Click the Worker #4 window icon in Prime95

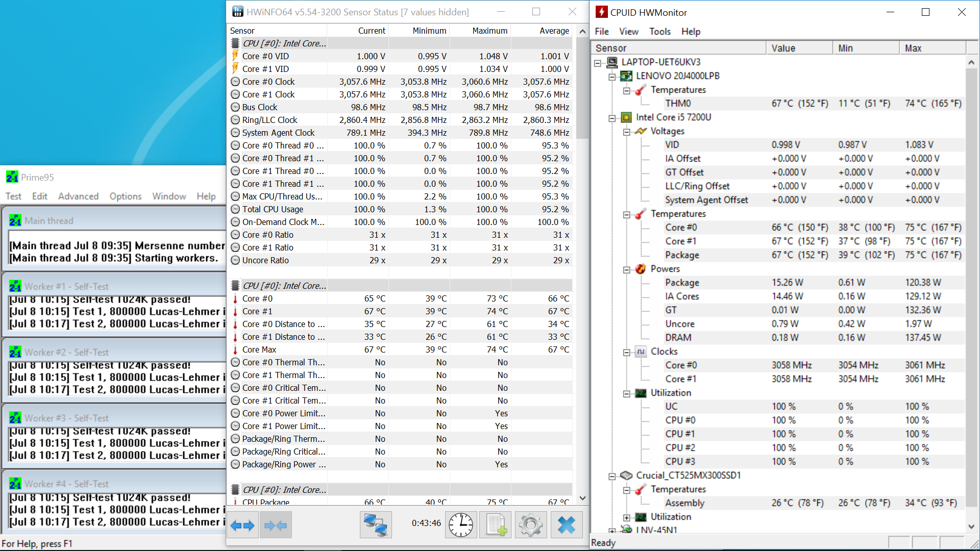point(15,484)
